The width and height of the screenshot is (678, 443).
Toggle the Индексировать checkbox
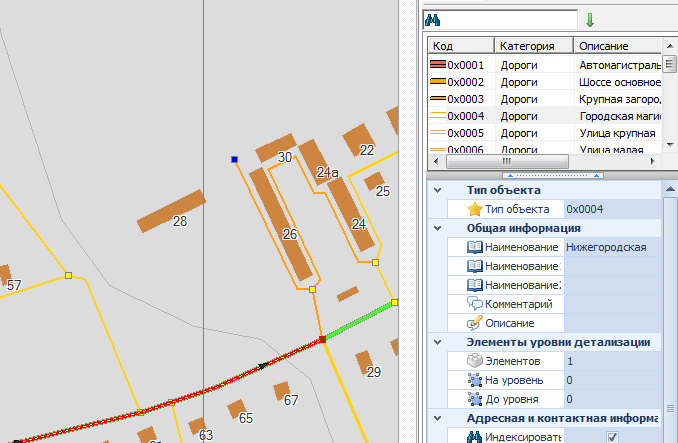pos(612,437)
